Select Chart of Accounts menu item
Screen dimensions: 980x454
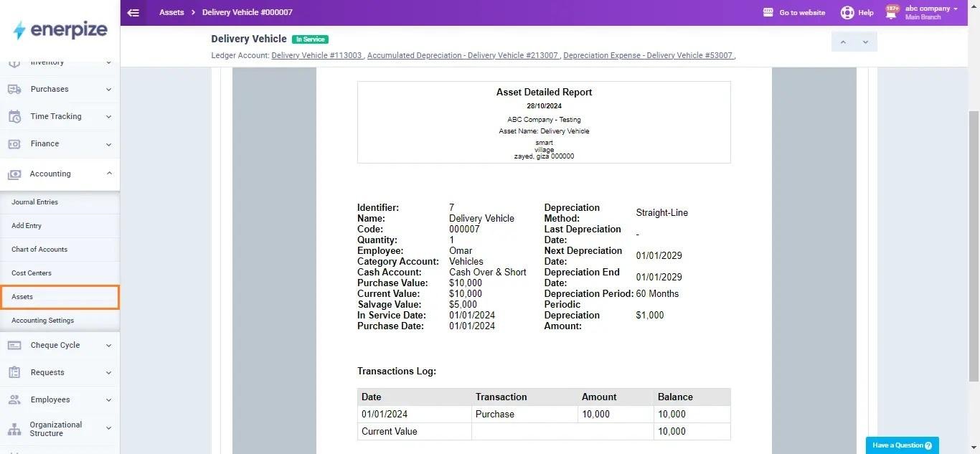39,250
